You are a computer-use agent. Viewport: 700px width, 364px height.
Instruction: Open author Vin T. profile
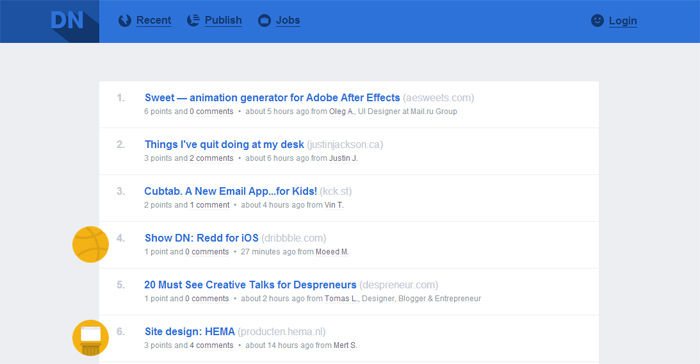[334, 205]
